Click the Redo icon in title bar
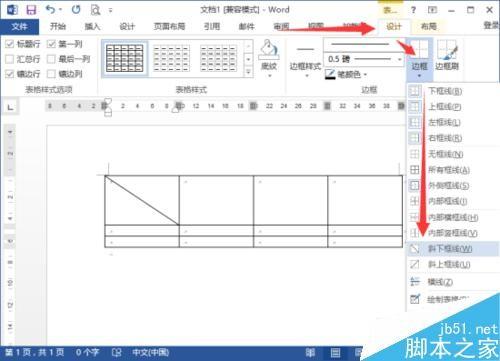This screenshot has height=361, width=500. click(76, 9)
